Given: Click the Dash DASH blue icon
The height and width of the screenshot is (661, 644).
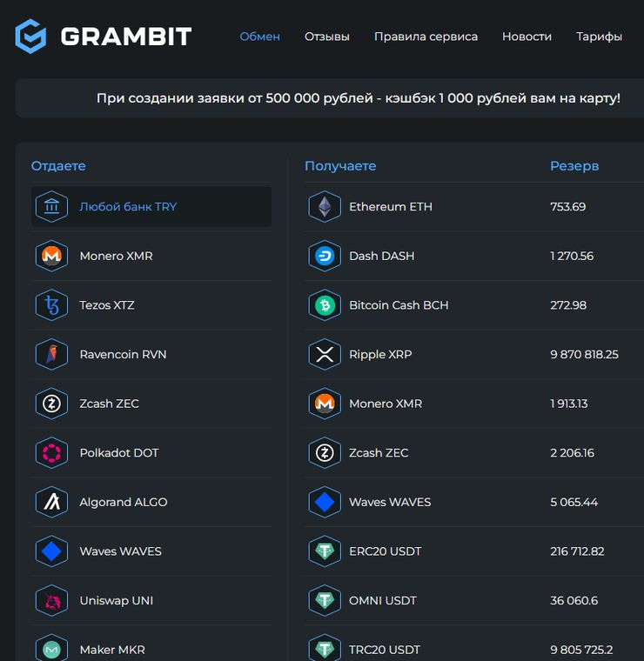Looking at the screenshot, I should (x=325, y=256).
